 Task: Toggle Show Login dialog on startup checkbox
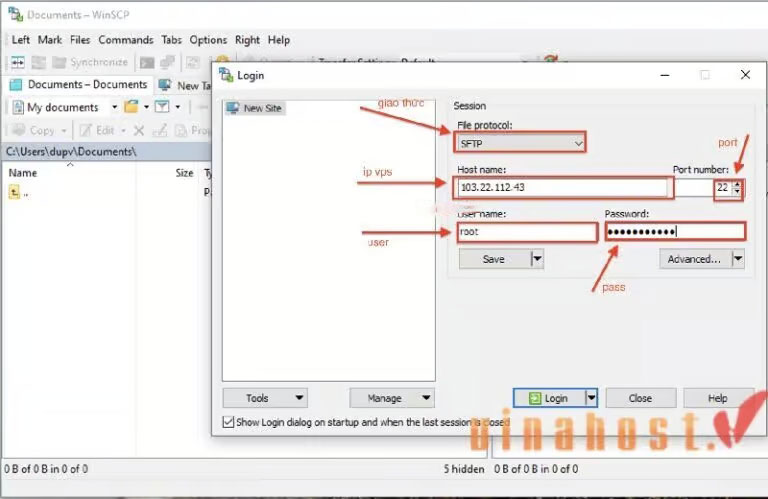pos(228,422)
